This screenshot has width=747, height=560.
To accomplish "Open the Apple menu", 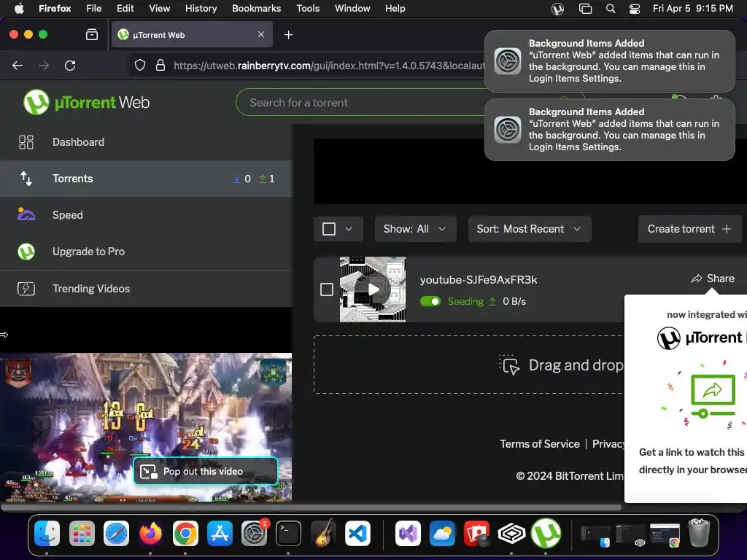I will pyautogui.click(x=18, y=8).
